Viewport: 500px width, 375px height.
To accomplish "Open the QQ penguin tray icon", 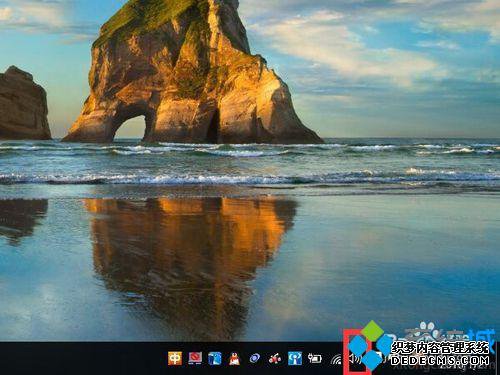I will [x=234, y=359].
